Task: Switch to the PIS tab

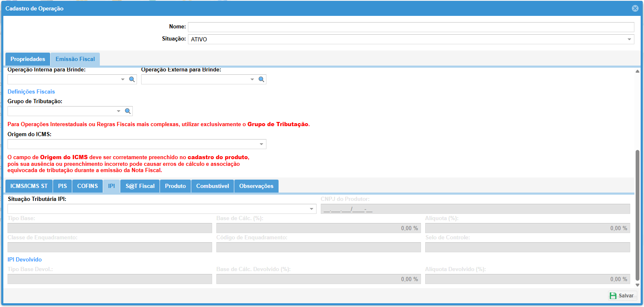Action: pyautogui.click(x=62, y=186)
